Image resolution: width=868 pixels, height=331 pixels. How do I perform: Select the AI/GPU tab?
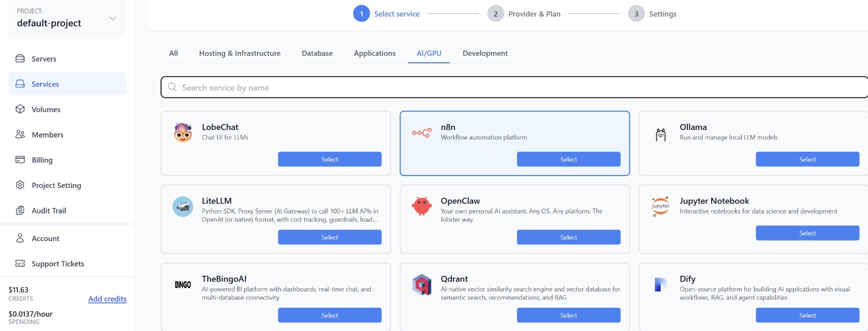[429, 53]
